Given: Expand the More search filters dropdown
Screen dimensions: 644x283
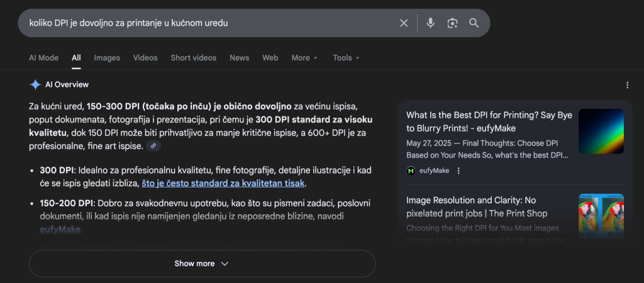Looking at the screenshot, I should point(304,58).
